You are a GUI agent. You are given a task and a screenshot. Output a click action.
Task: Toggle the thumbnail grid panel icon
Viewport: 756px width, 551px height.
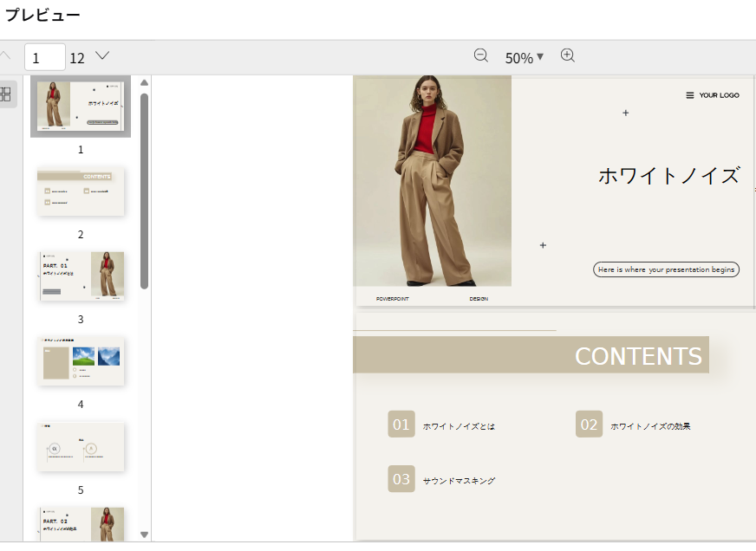pos(5,94)
